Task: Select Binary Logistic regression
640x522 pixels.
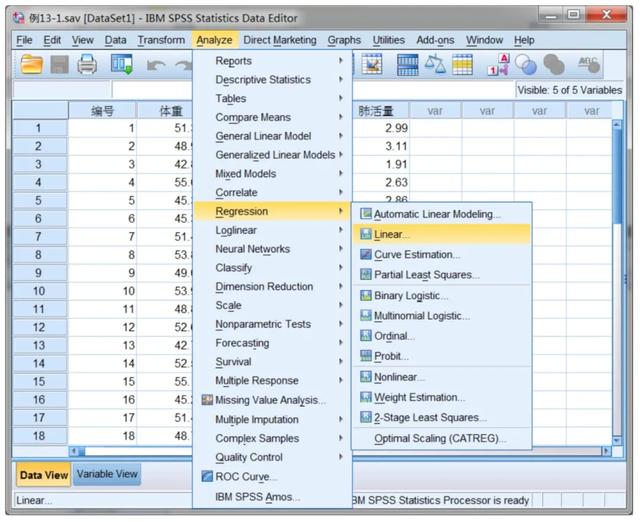Action: click(442, 295)
